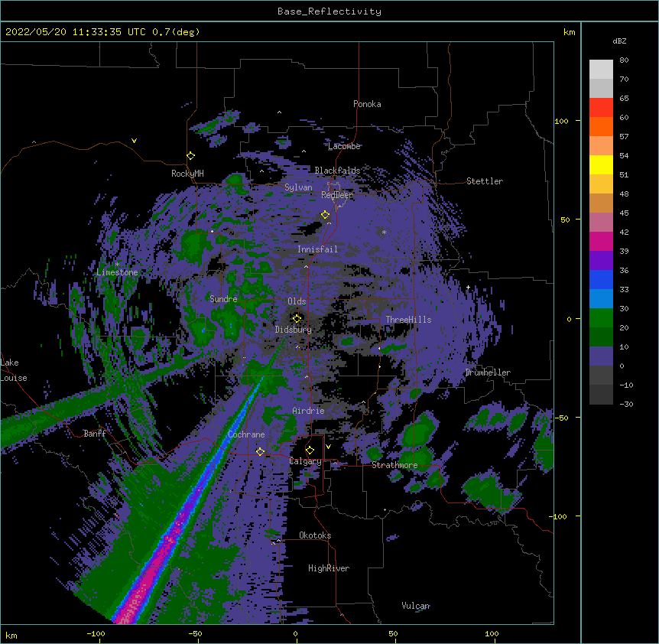The image size is (659, 644).
Task: Click the Calgary city label
Action: click(305, 461)
